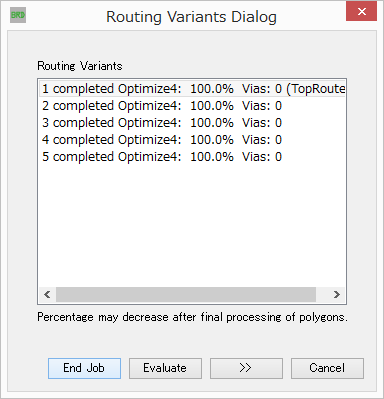Viewport: 384px width, 399px height.
Task: Select routing variant 2 in the list
Action: pos(192,106)
